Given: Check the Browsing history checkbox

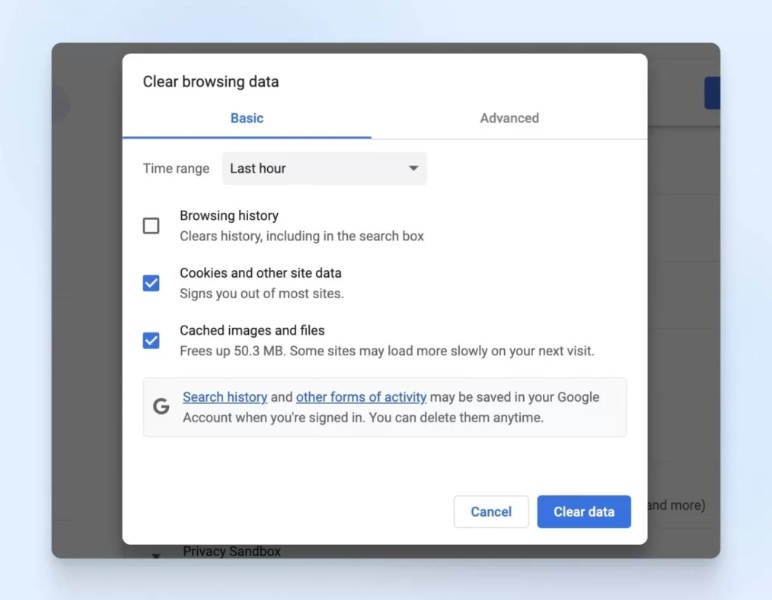Looking at the screenshot, I should tap(151, 226).
